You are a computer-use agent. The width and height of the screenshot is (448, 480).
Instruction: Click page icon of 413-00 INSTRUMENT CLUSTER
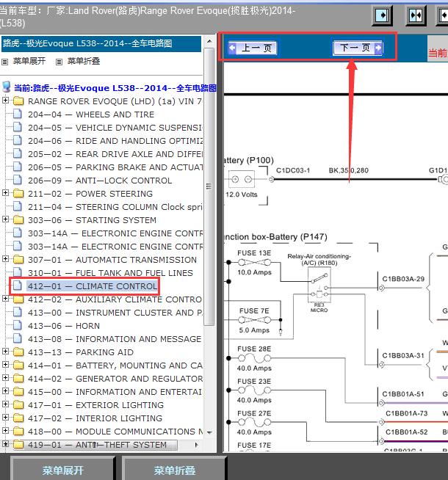18,312
